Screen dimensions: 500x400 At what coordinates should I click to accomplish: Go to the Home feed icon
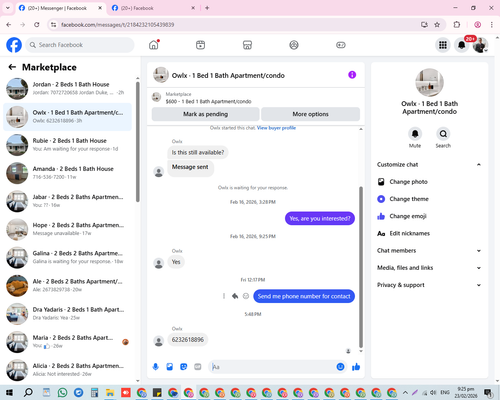(154, 45)
